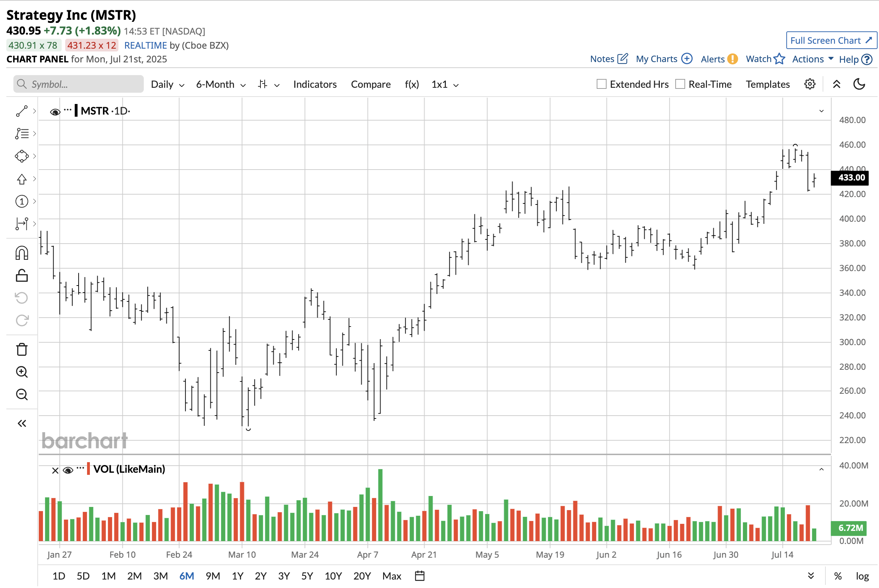Viewport: 879px width, 588px height.
Task: Open the 6-Month period dropdown
Action: pos(221,84)
